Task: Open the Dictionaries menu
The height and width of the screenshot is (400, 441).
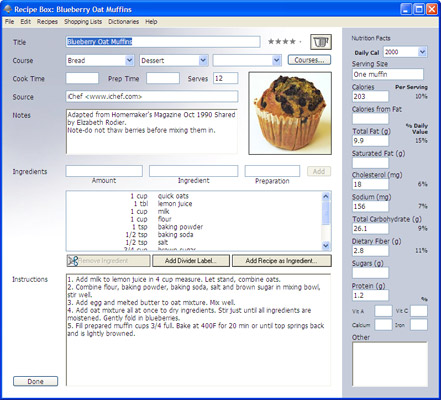Action: point(123,22)
